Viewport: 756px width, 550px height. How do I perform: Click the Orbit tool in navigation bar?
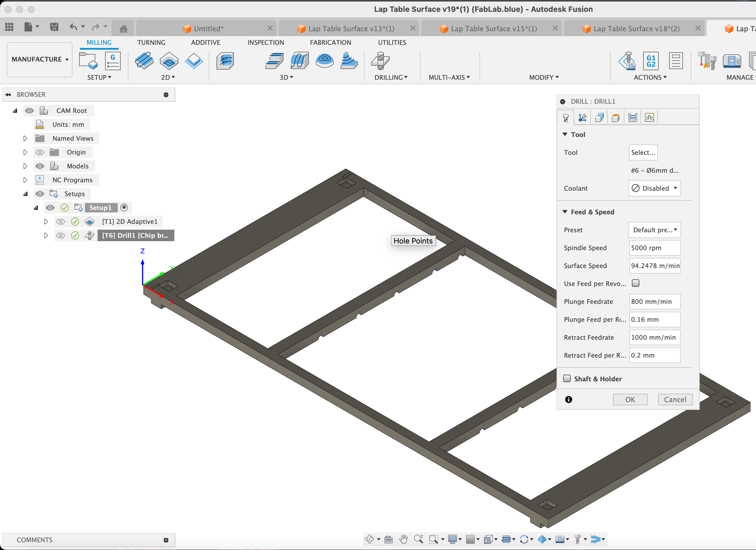[x=369, y=539]
